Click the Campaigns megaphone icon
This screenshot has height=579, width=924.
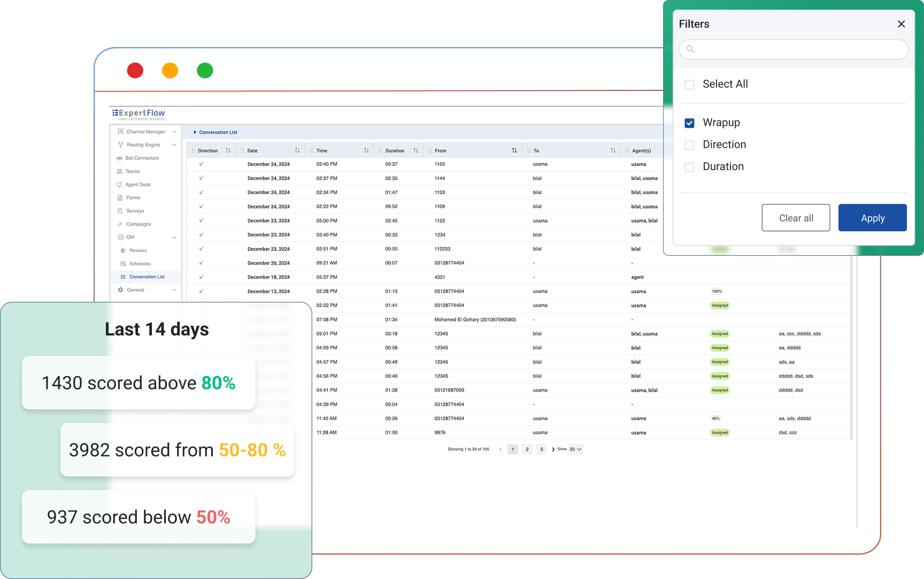[x=120, y=224]
